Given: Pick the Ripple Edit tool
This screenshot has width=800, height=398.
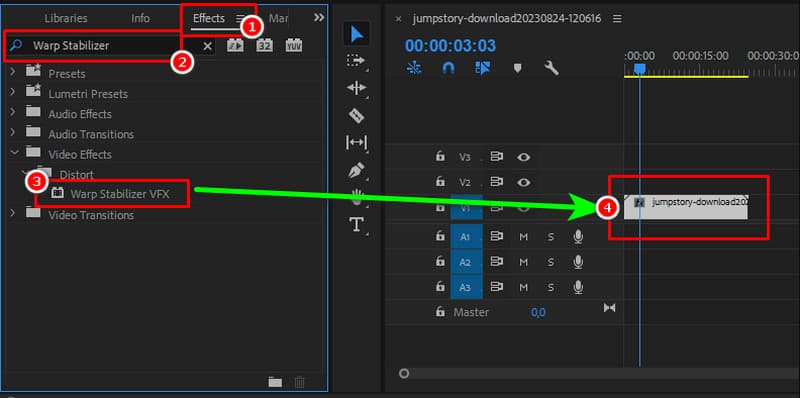Looking at the screenshot, I should point(356,88).
